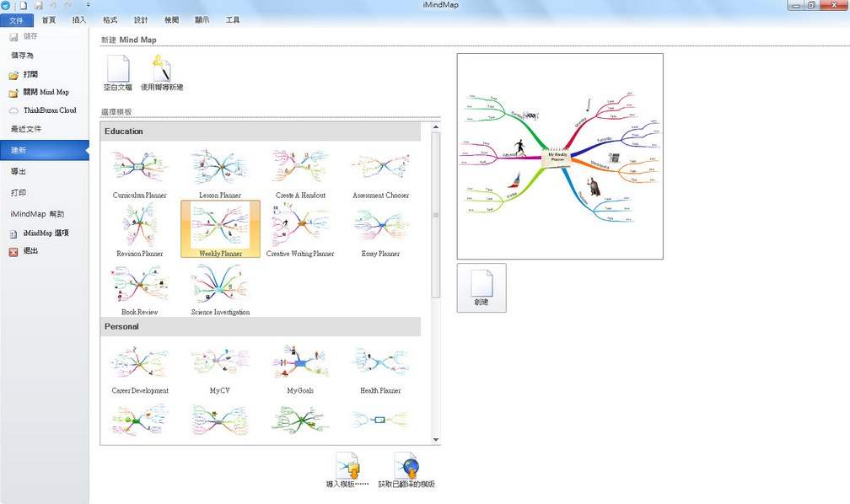Open ThinkBuzan Cloud from the sidebar
Image resolution: width=850 pixels, height=504 pixels.
(x=50, y=110)
